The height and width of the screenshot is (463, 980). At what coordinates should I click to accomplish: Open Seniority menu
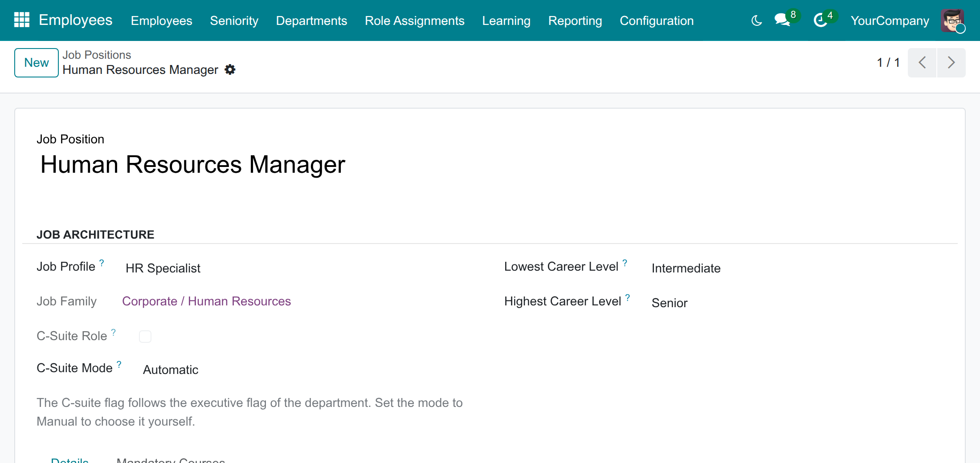(x=234, y=20)
